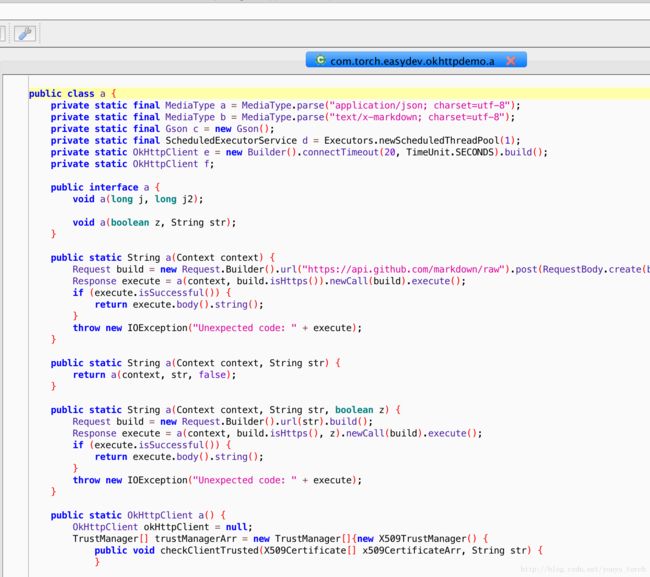Click 'connectTimeout(20, TimeUnit.SECONDS)' text
Screen dimensions: 650x577
tap(401, 152)
